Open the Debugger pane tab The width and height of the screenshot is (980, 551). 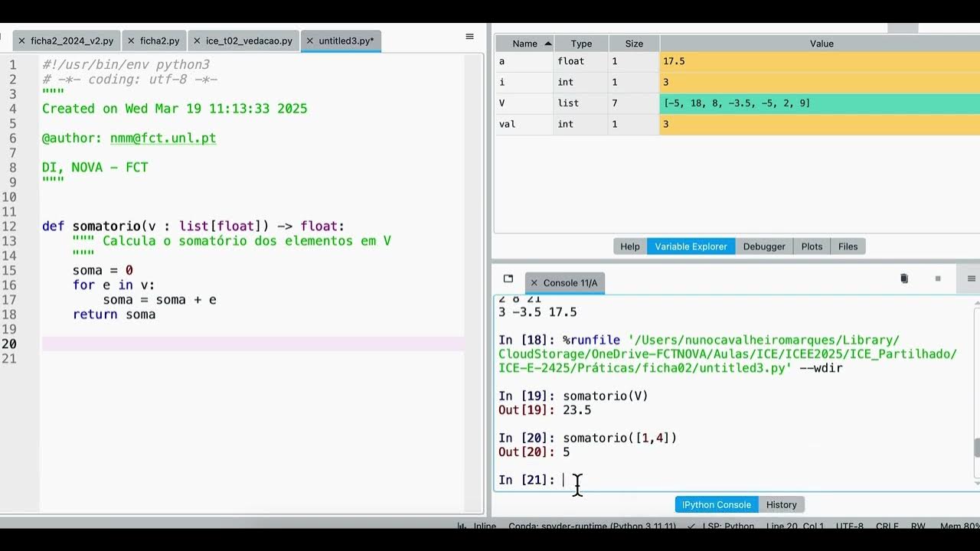tap(764, 246)
